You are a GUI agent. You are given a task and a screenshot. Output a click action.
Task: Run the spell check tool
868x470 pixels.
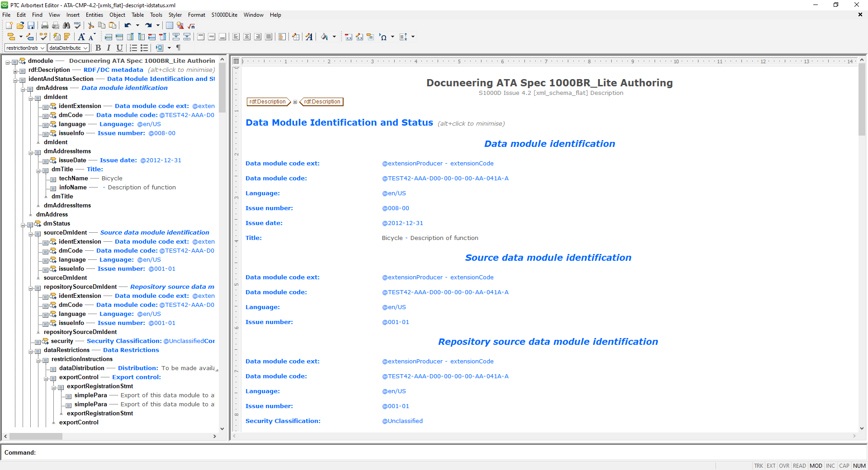coord(77,25)
